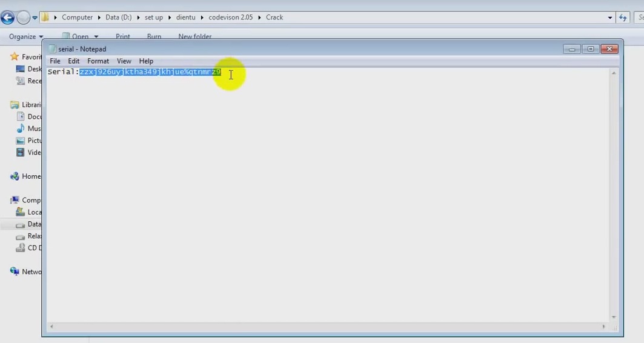Open the CD drive icon in sidebar
Screen dimensions: 644x343
tap(21, 248)
